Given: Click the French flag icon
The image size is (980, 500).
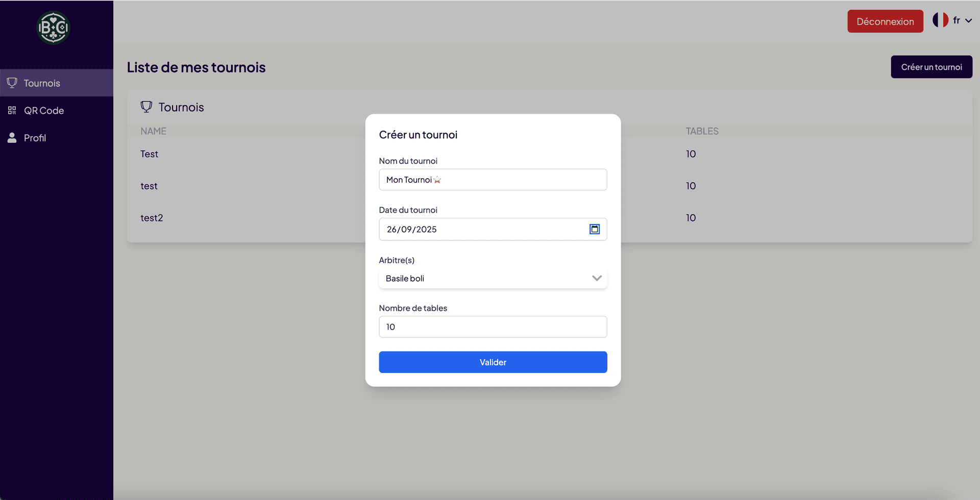Looking at the screenshot, I should (940, 20).
